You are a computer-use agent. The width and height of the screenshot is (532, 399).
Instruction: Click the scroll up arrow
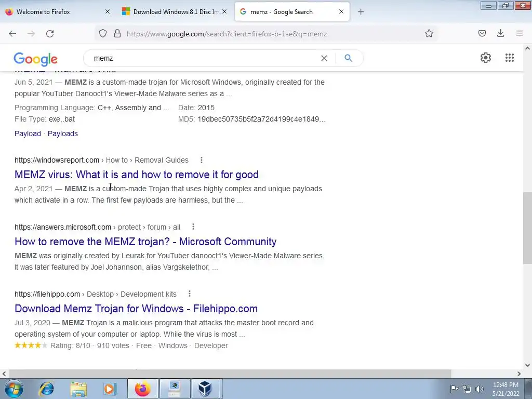[527, 48]
